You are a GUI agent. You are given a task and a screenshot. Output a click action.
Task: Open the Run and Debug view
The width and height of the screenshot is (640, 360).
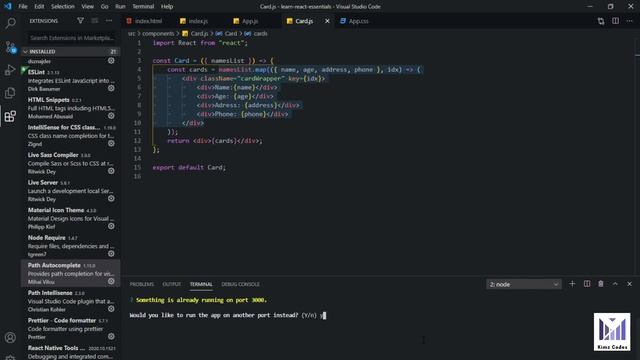click(10, 70)
